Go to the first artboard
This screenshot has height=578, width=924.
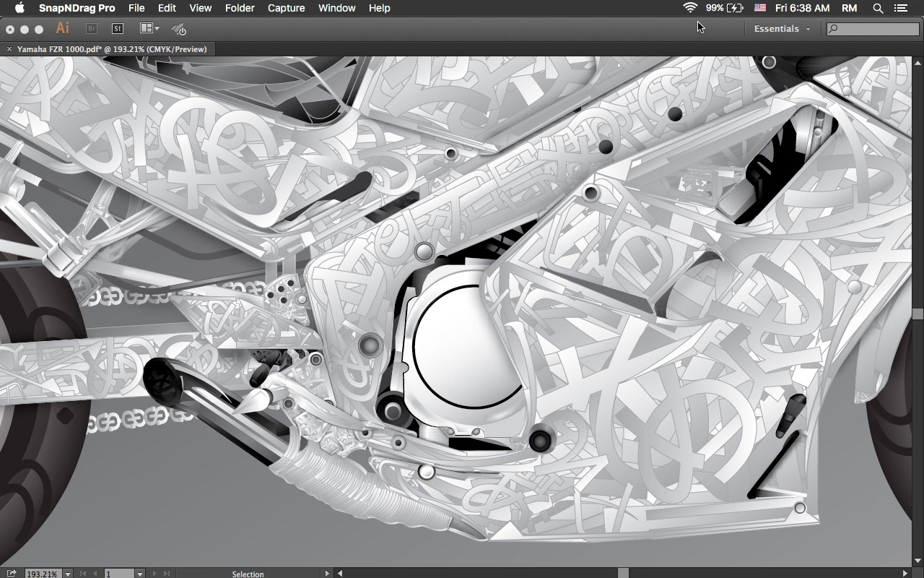tap(83, 574)
